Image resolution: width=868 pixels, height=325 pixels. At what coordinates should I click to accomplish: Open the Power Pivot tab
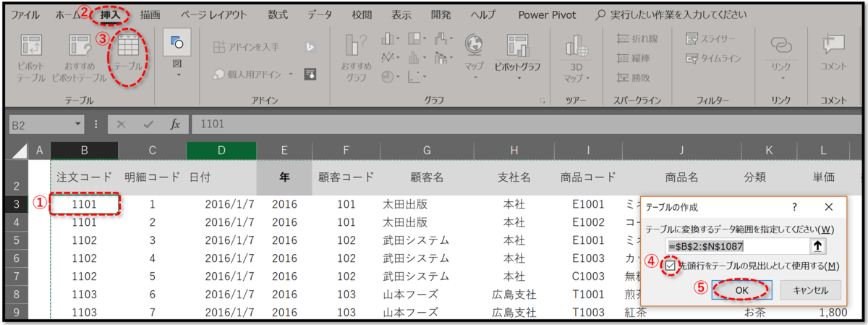click(546, 14)
